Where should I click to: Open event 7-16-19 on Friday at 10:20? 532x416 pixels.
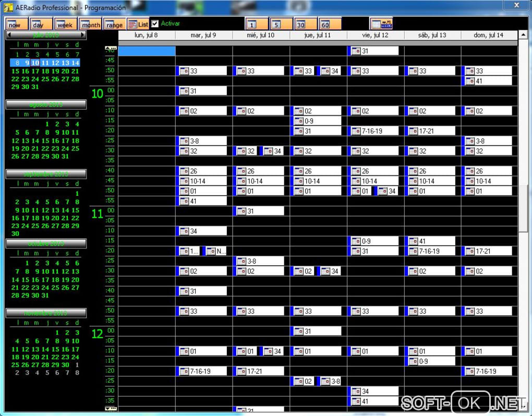point(373,131)
